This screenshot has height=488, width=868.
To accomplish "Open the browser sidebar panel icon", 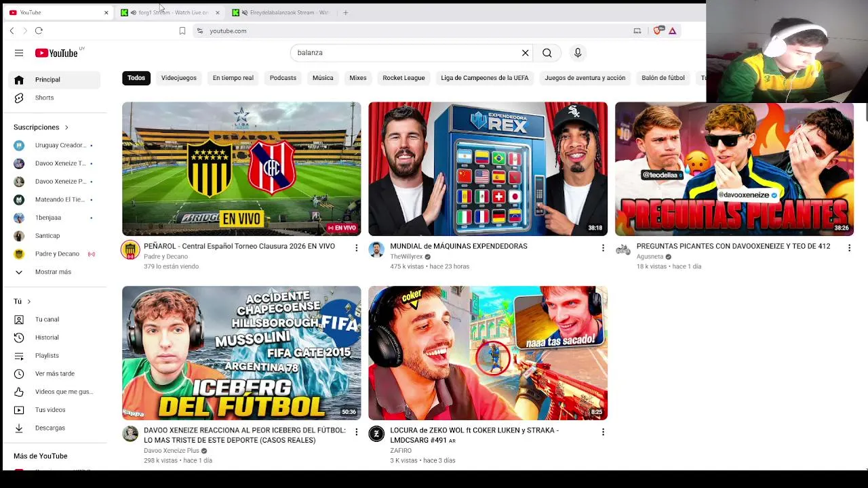I will coord(637,30).
